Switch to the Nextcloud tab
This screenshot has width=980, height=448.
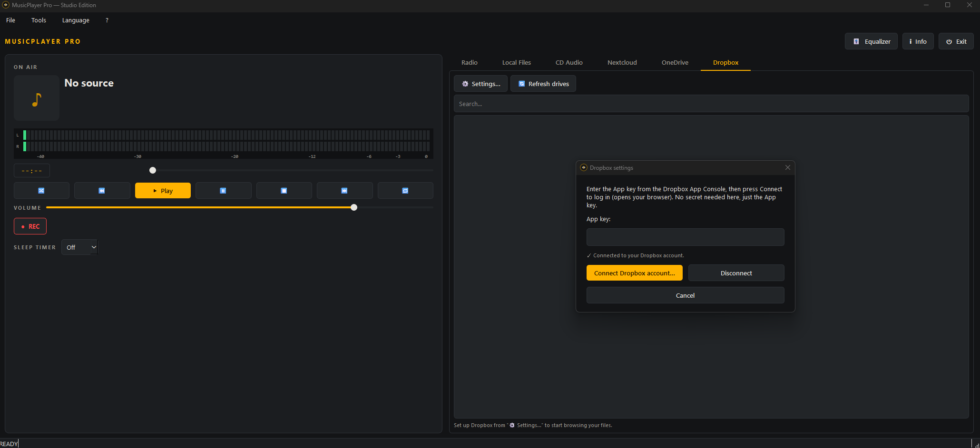[622, 63]
